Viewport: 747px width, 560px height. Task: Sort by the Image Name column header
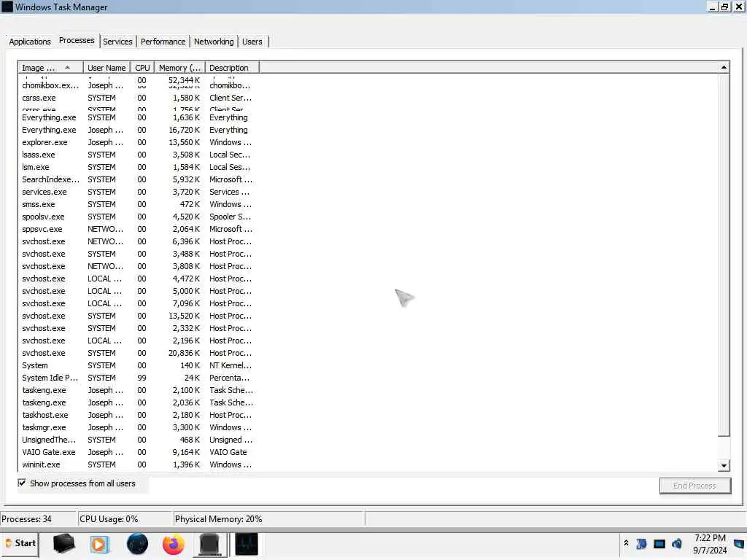click(x=50, y=68)
